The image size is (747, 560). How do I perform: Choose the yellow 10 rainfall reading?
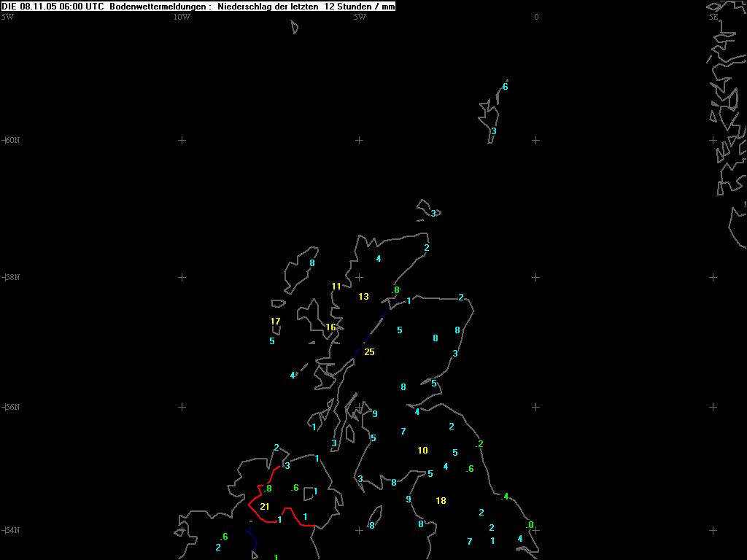422,451
